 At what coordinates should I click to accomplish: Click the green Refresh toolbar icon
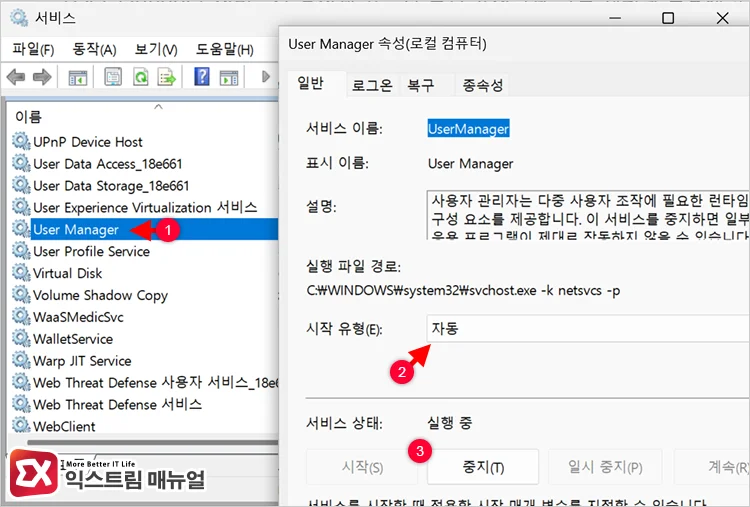click(141, 77)
